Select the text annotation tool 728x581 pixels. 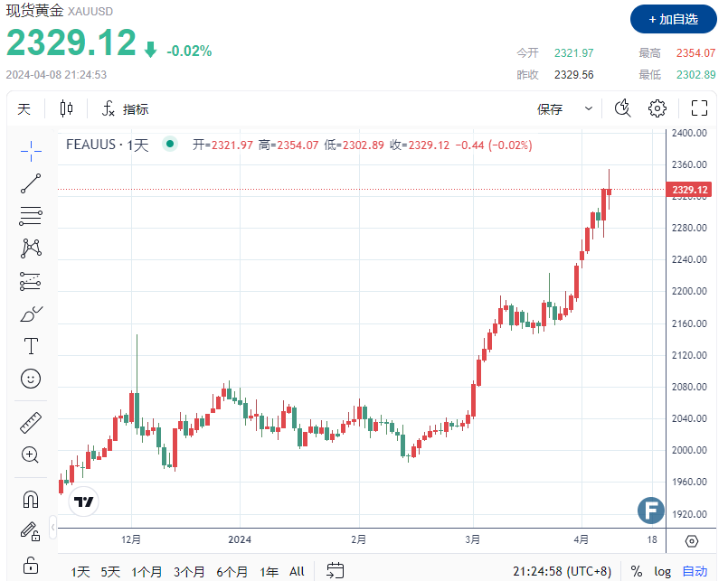(x=31, y=345)
